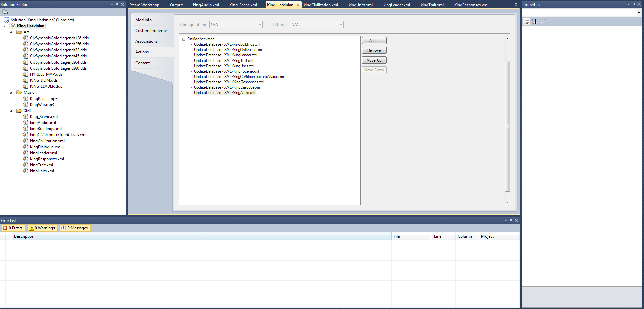Screen dimensions: 644x309
Task: Select the Content side tab
Action: coord(152,63)
